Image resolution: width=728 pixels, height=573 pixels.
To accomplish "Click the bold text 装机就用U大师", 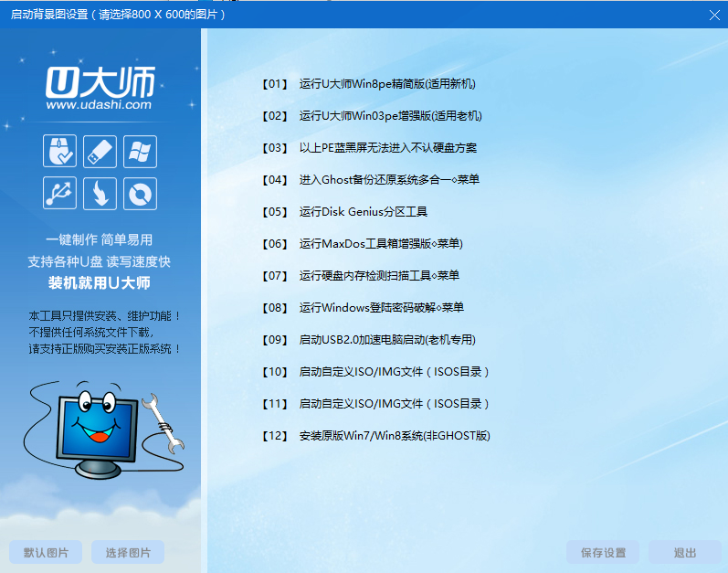I will pyautogui.click(x=99, y=282).
